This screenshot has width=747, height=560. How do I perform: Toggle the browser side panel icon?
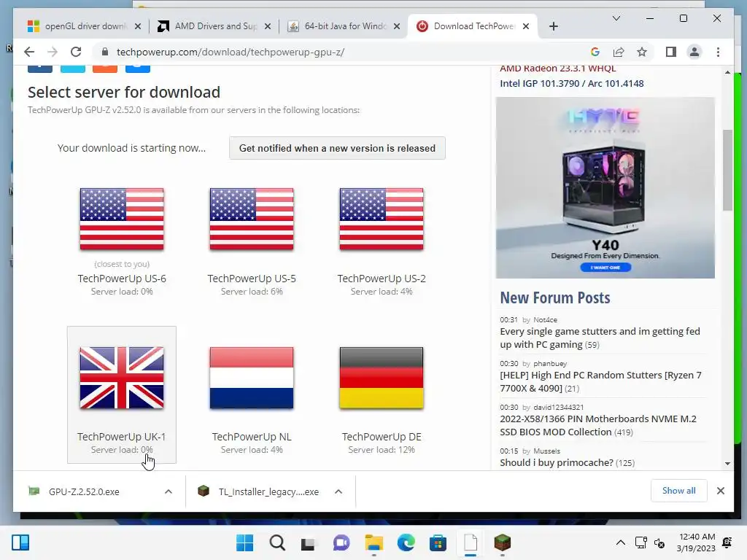[x=671, y=52]
